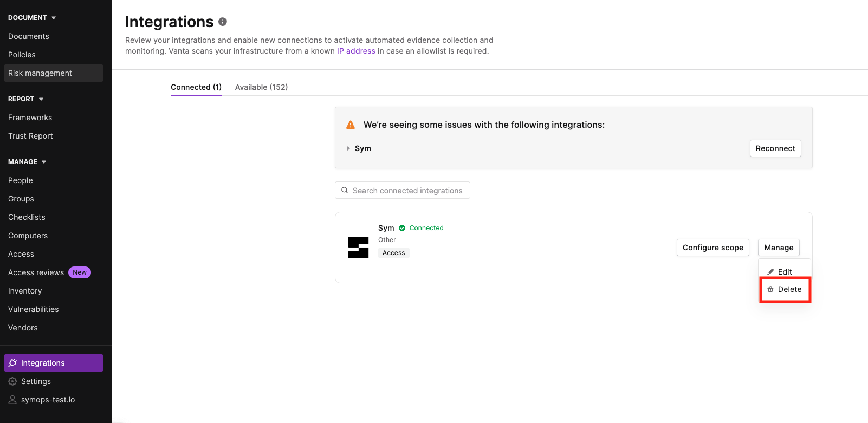868x423 pixels.
Task: Focus the Search connected integrations field
Action: [x=403, y=190]
